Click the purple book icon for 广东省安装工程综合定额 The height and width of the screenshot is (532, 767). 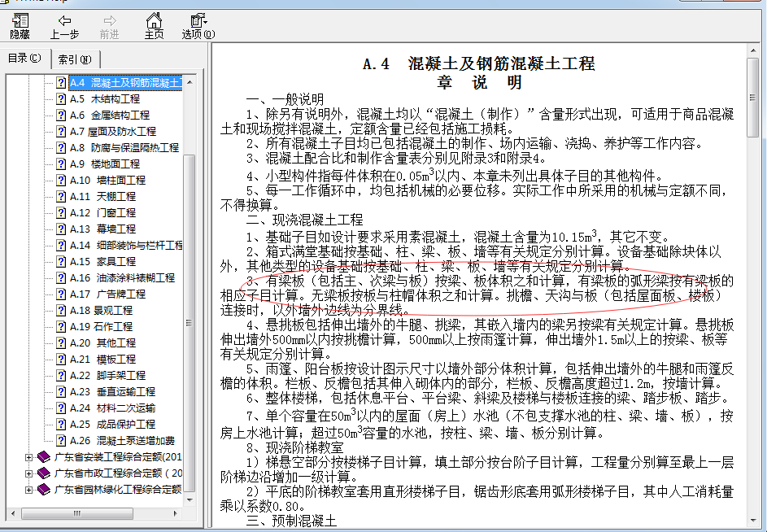(x=44, y=456)
